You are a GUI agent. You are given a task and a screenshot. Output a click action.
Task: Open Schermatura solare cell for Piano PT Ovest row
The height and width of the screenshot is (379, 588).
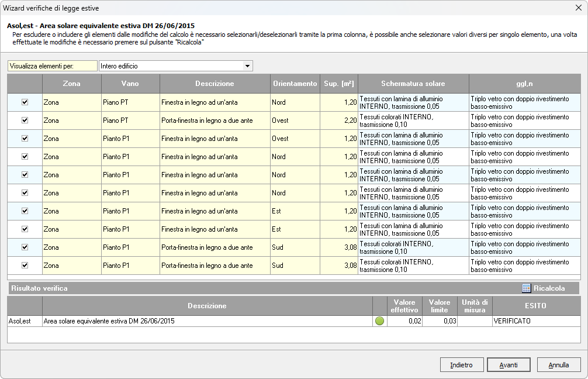pyautogui.click(x=413, y=120)
